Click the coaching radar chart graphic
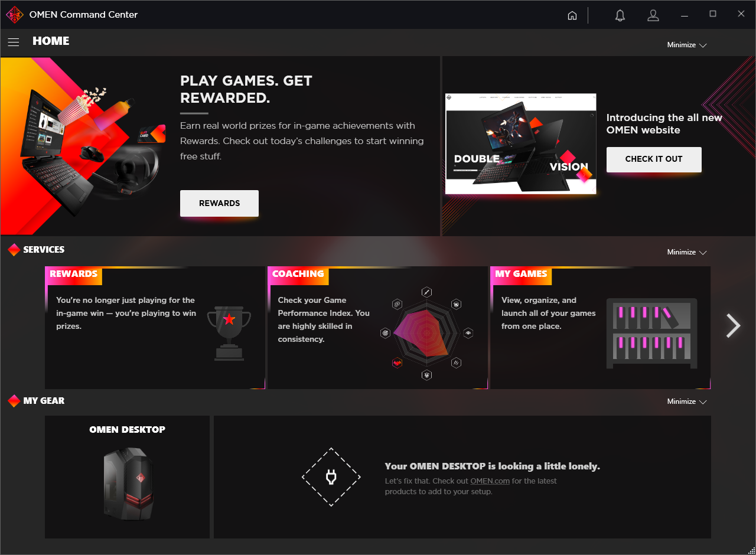756x555 pixels. [x=426, y=333]
